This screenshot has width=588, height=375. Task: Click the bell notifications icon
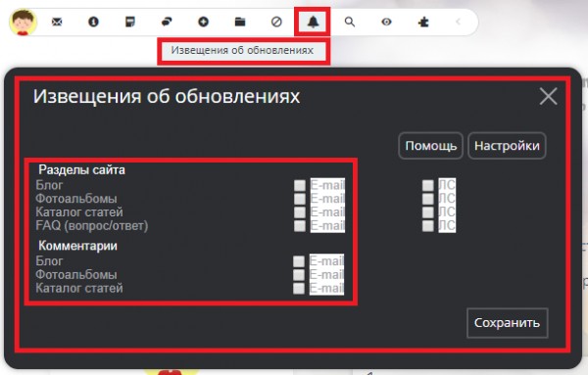pos(314,23)
